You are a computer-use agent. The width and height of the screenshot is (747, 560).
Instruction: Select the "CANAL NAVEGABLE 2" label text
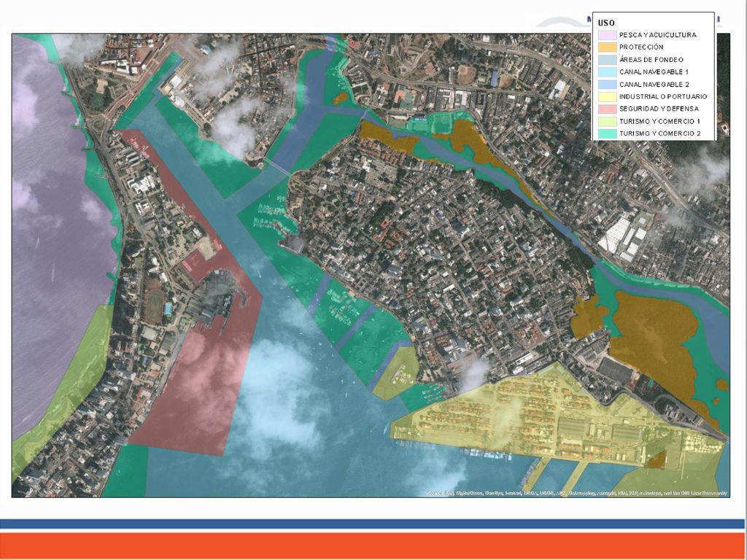coord(654,85)
